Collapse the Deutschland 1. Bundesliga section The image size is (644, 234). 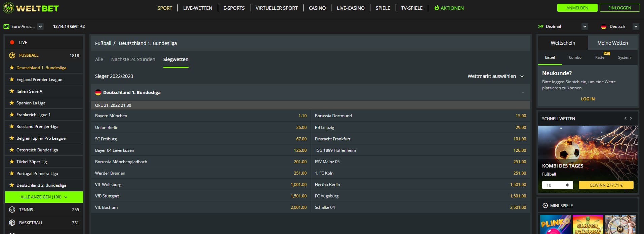pos(523,92)
